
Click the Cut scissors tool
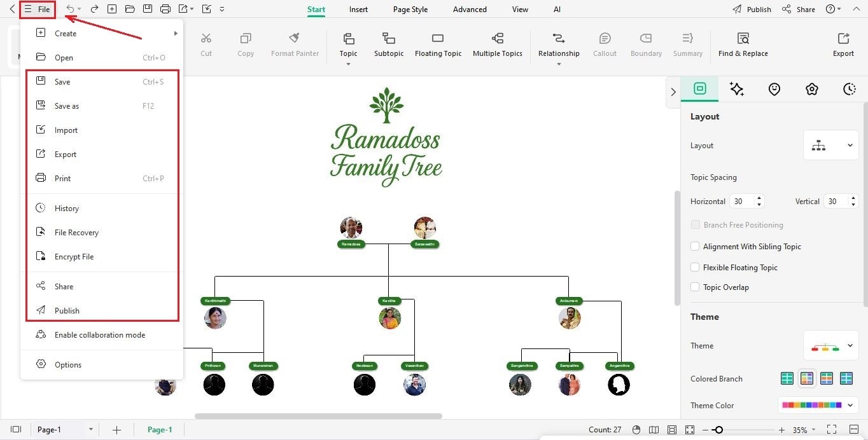206,45
